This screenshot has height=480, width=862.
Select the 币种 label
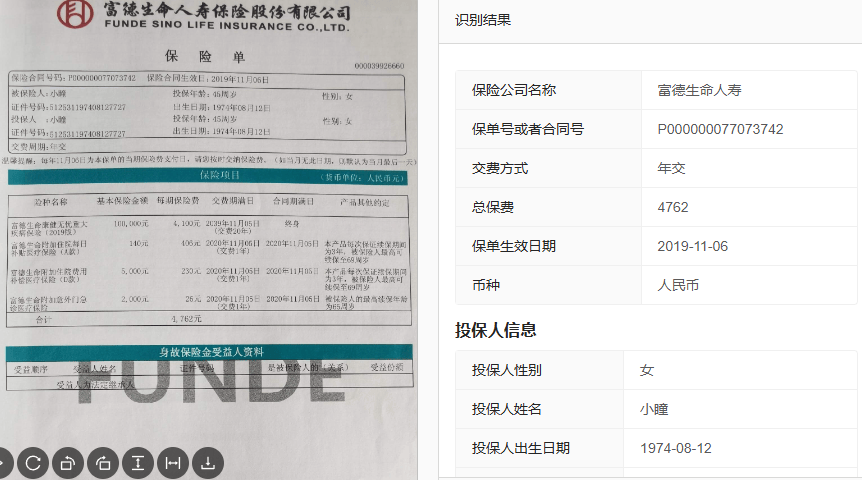[x=486, y=285]
